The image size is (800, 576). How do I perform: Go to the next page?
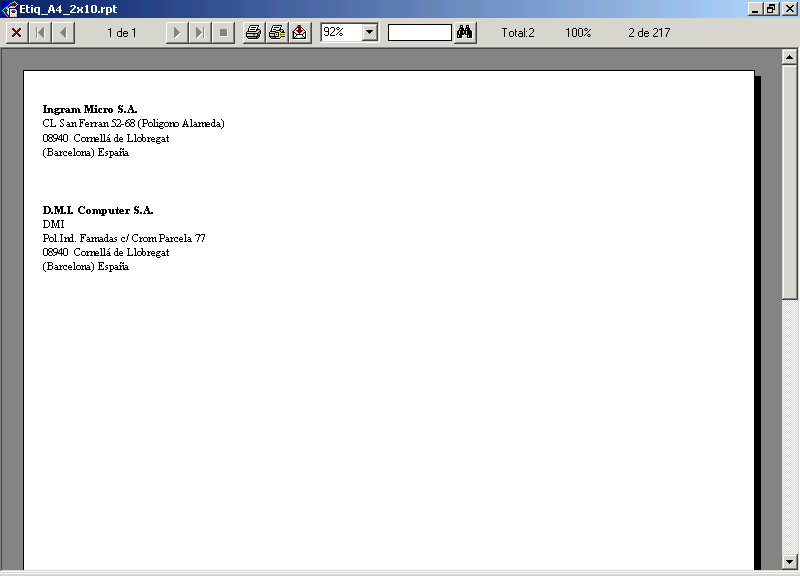click(177, 33)
